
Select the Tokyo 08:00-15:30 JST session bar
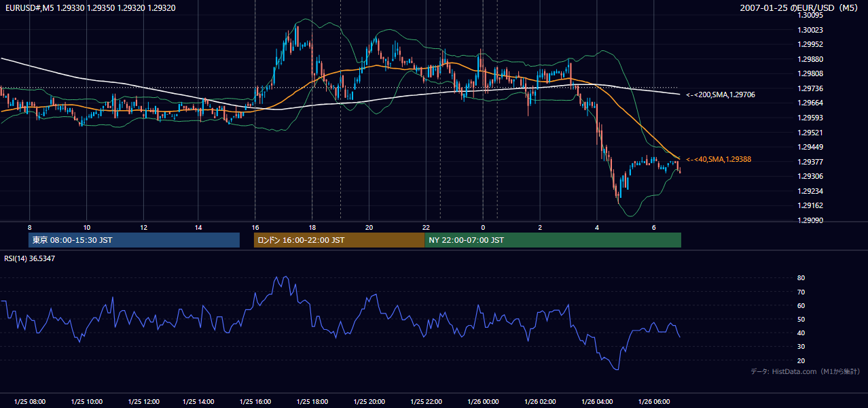(134, 240)
